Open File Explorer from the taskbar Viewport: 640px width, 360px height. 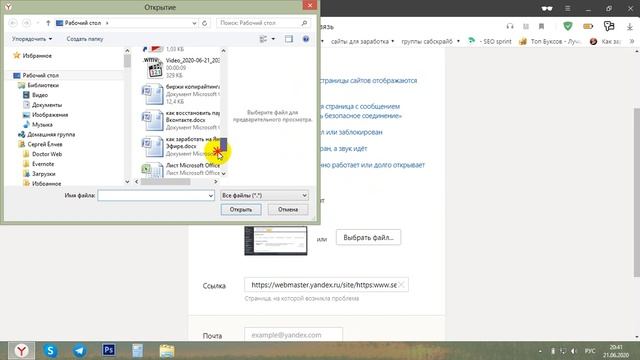(x=167, y=351)
